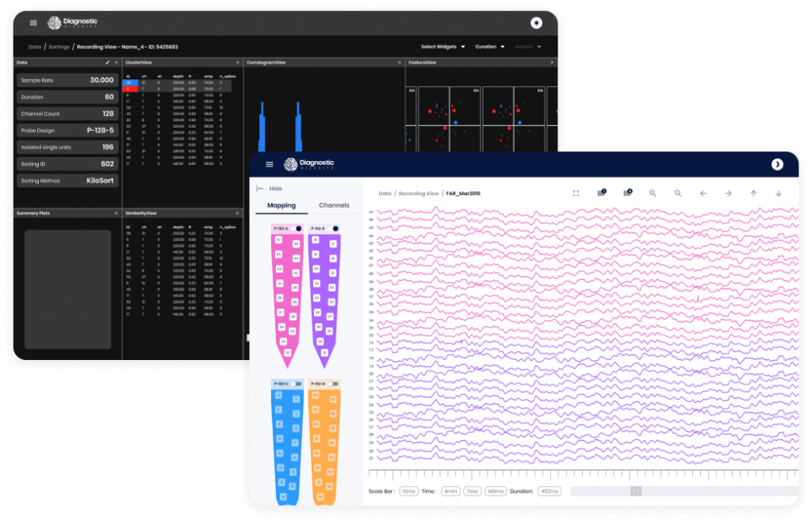The height and width of the screenshot is (521, 812).
Task: Click the Diagnostic Biochips logo
Action: 309,164
